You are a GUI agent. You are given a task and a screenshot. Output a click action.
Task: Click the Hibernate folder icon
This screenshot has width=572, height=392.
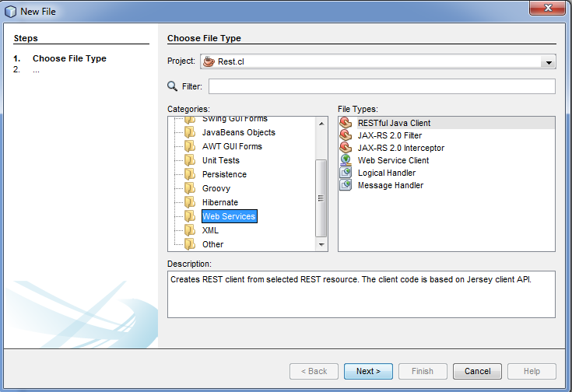[190, 202]
